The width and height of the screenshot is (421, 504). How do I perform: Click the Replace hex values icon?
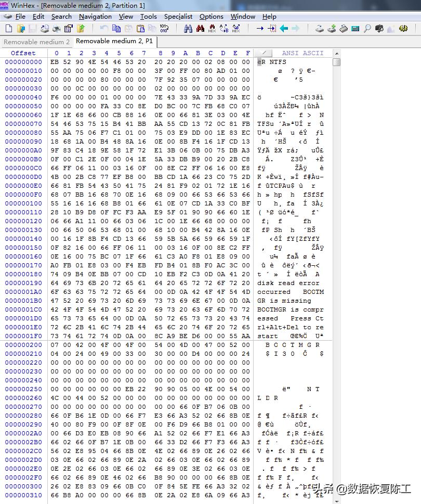(x=236, y=29)
